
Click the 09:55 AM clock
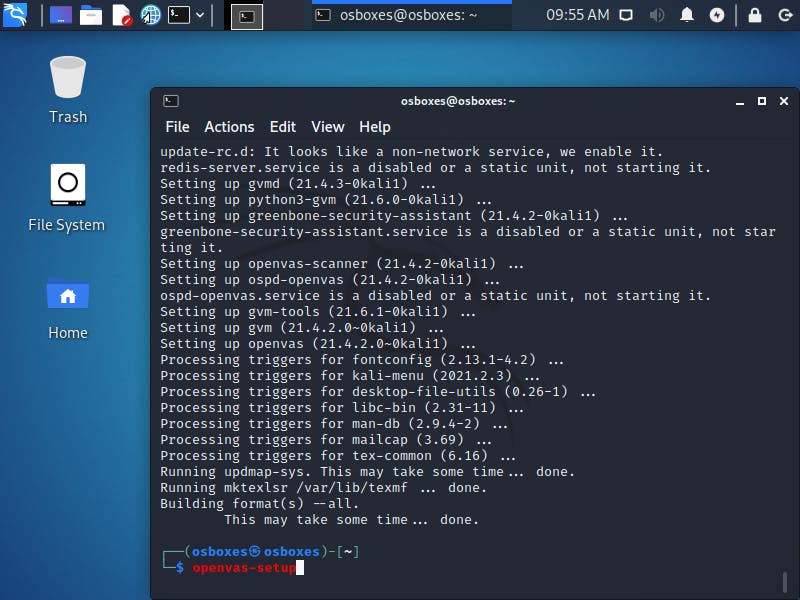tap(578, 15)
